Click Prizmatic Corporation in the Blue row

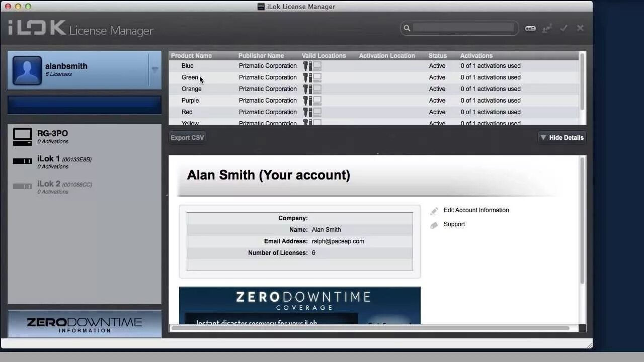tap(268, 66)
